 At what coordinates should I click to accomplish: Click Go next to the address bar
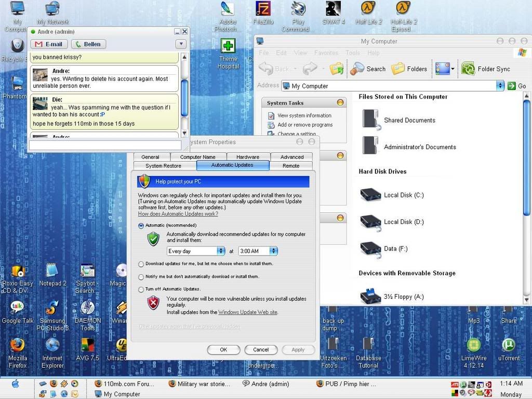(517, 86)
